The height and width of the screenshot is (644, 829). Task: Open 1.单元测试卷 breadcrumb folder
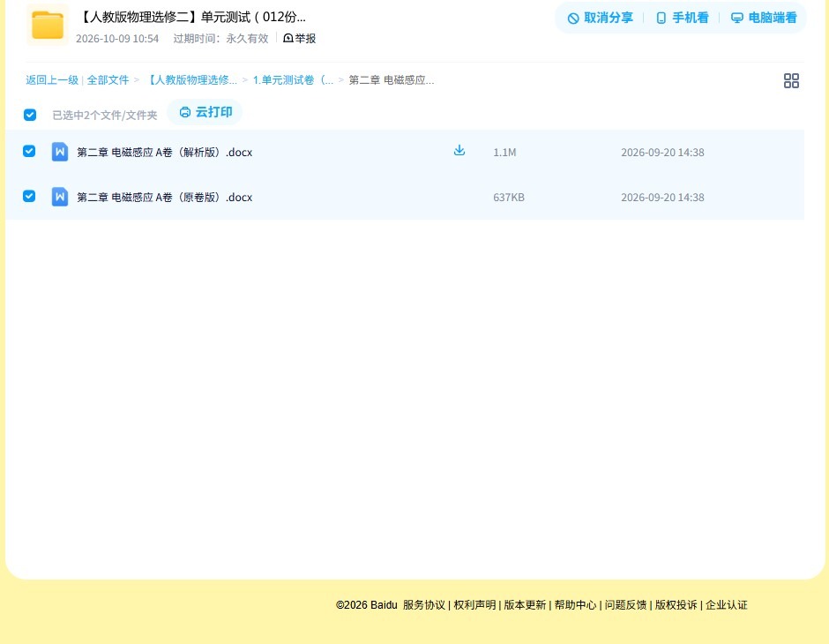click(293, 80)
